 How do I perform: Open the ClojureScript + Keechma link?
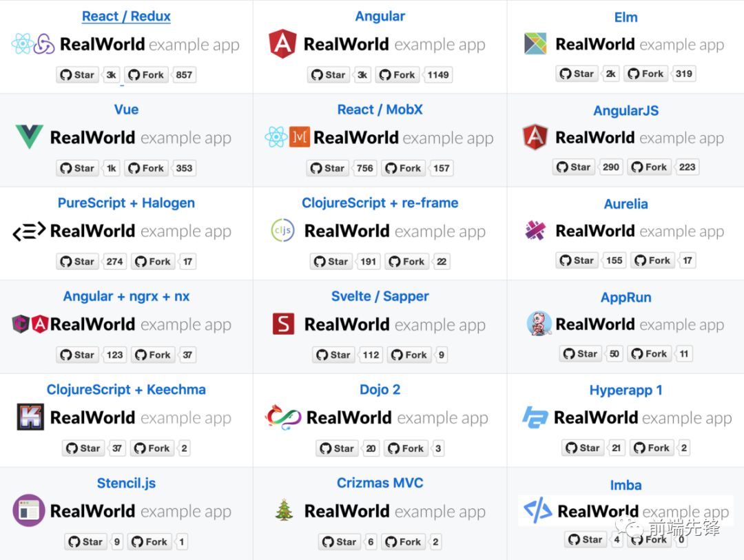pos(126,390)
